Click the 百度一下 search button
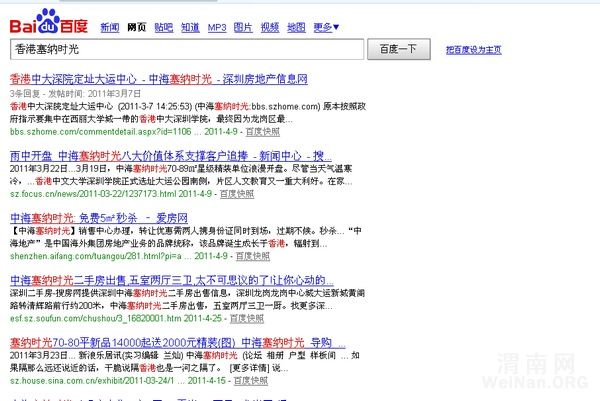600x401 pixels. tap(399, 49)
